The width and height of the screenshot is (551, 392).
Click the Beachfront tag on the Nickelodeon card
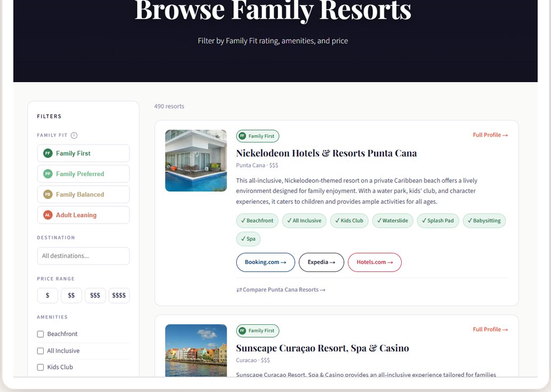tap(257, 221)
